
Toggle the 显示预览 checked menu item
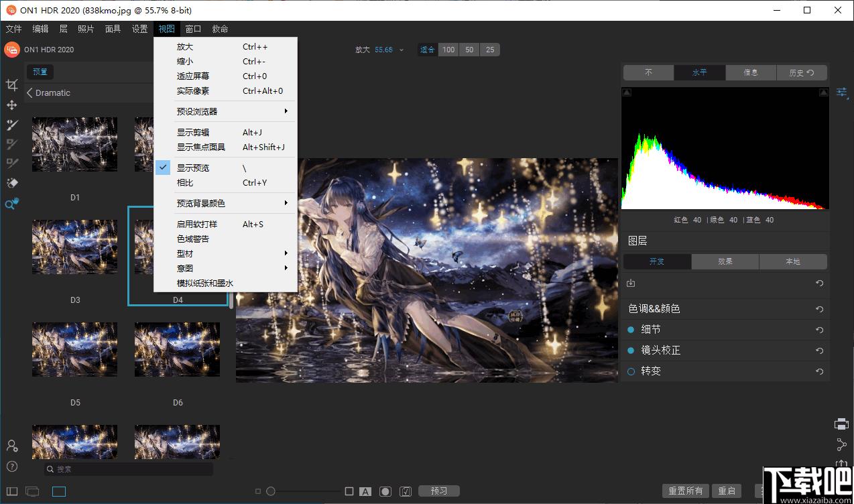[x=225, y=168]
